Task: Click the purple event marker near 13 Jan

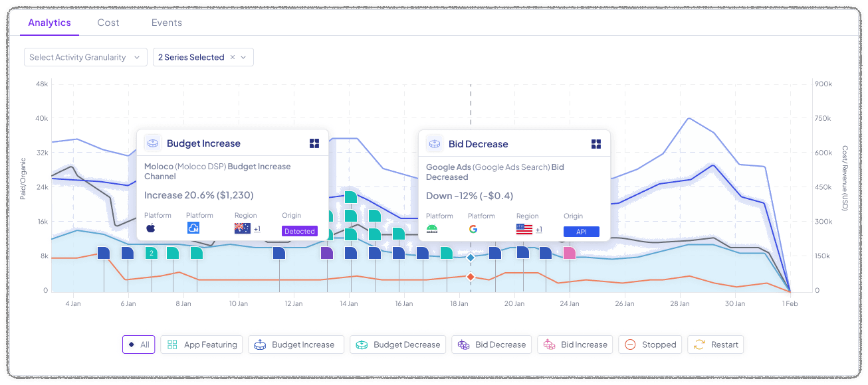Action: point(326,253)
